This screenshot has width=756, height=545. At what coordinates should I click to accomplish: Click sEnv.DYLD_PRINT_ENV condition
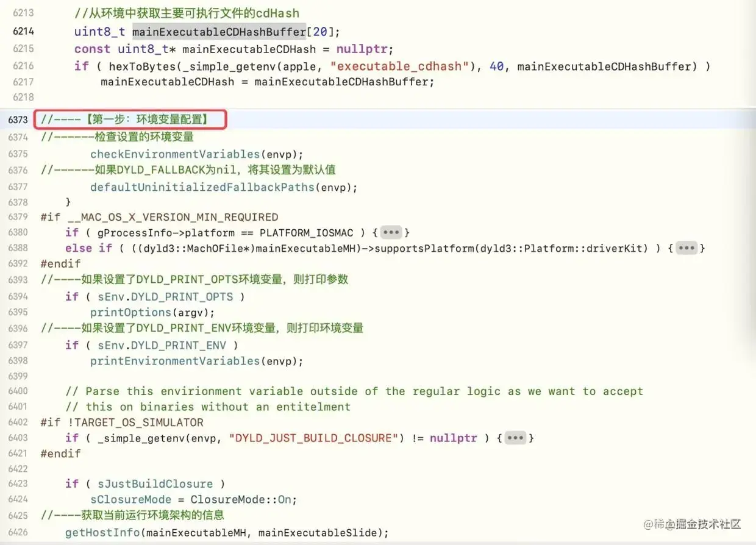click(x=162, y=345)
